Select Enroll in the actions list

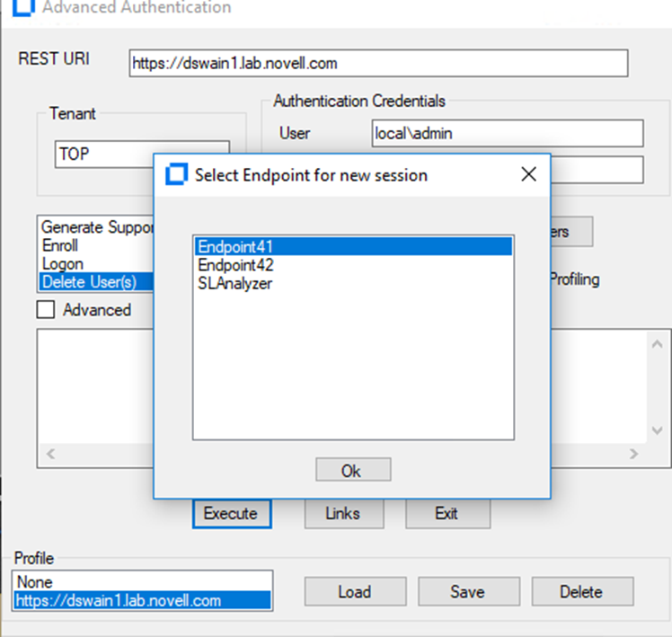click(x=96, y=245)
